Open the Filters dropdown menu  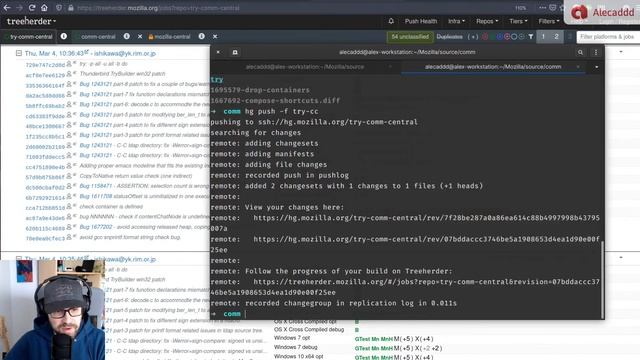[x=549, y=21]
